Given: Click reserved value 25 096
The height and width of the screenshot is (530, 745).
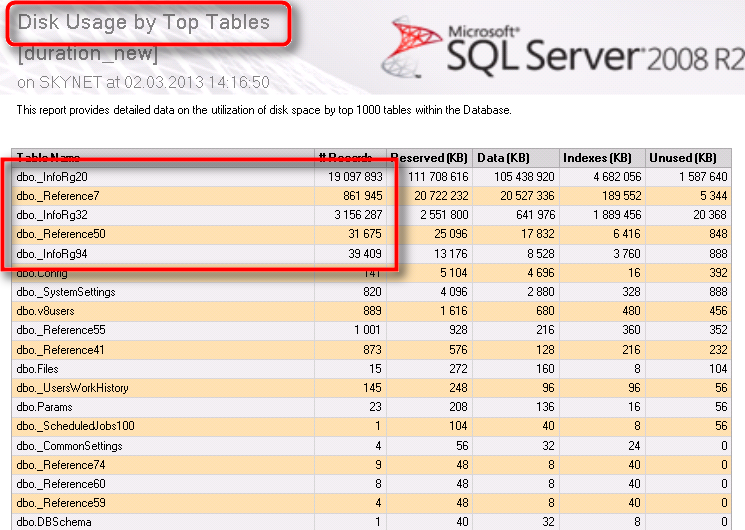Looking at the screenshot, I should click(451, 234).
